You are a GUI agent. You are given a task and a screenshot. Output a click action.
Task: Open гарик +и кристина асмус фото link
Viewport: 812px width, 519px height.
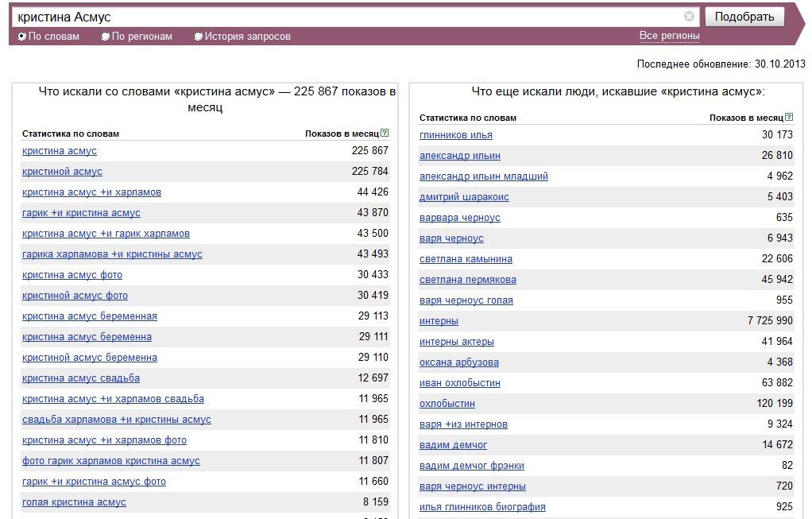click(x=95, y=482)
